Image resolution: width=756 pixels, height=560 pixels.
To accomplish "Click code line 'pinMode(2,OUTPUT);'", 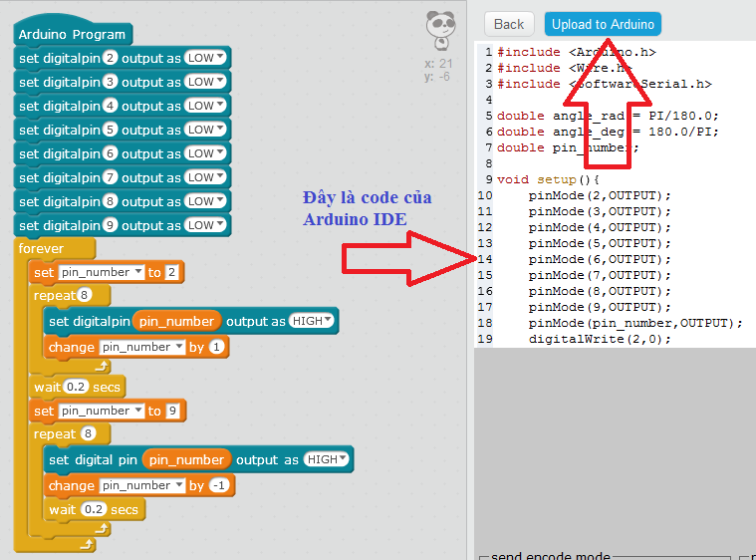I will (x=600, y=195).
